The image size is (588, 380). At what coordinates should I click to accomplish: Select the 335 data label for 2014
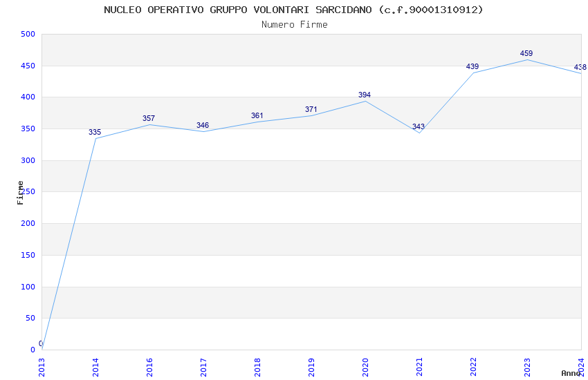pos(95,133)
